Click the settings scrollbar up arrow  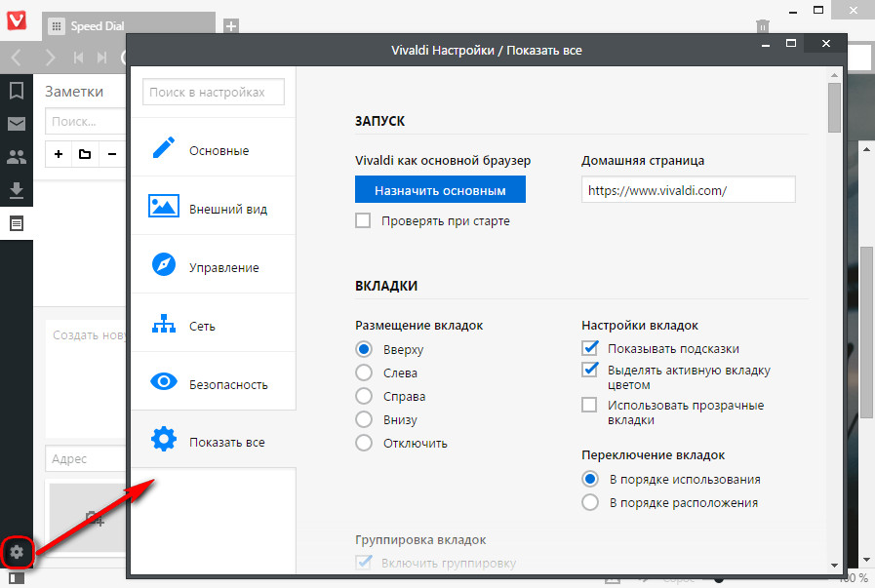click(x=834, y=74)
